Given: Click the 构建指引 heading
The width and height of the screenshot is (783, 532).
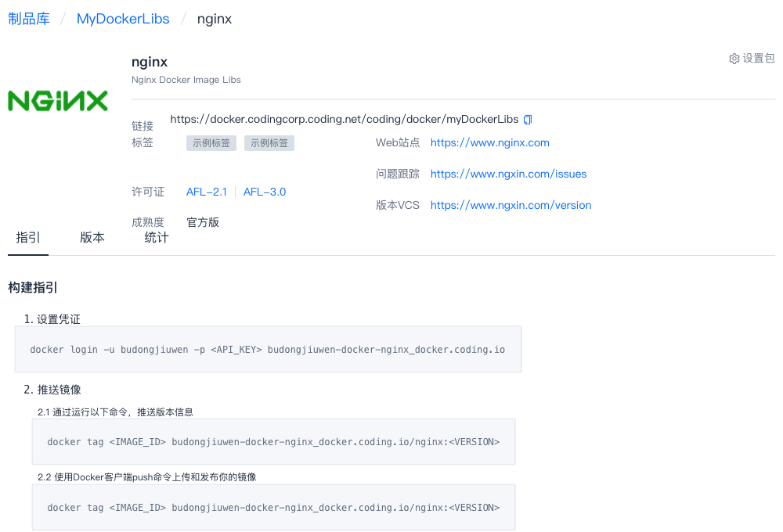Looking at the screenshot, I should coord(32,287).
